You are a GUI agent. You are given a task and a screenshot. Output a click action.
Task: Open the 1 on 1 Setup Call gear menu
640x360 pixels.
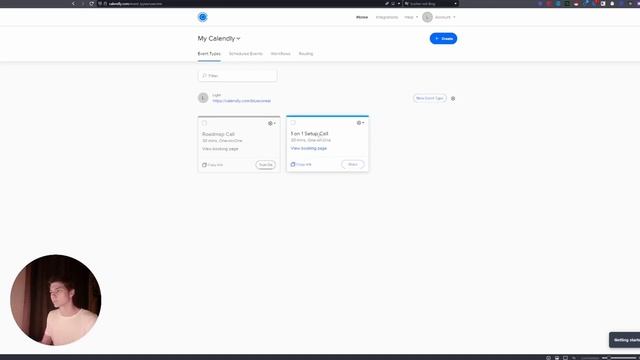click(x=360, y=123)
